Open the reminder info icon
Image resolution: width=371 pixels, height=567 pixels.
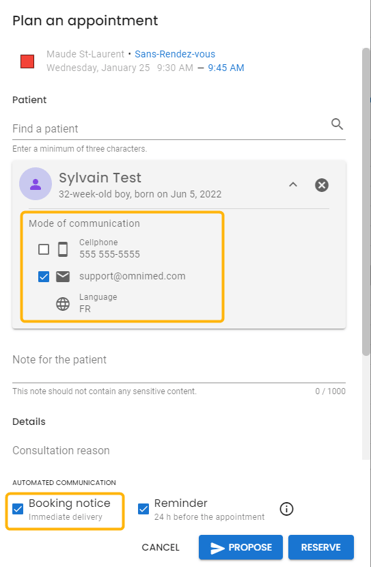(287, 509)
